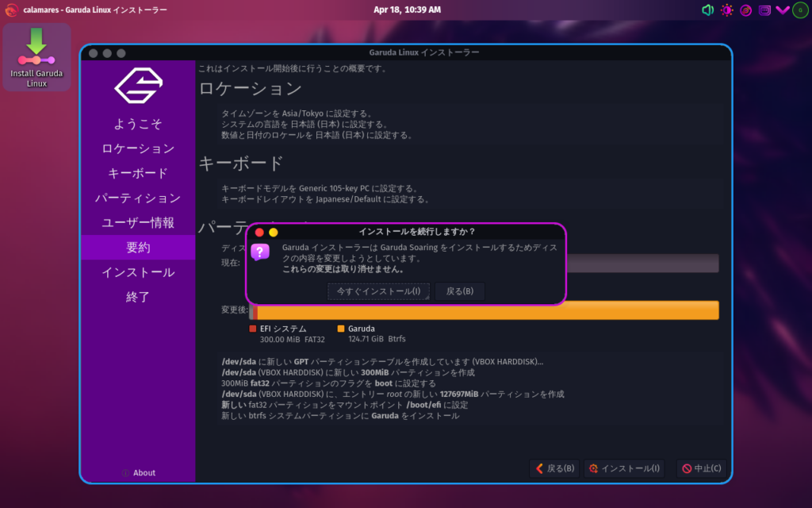Click the Garuda eagle logo in the installer sidebar
Viewport: 812px width, 508px height.
pos(138,86)
